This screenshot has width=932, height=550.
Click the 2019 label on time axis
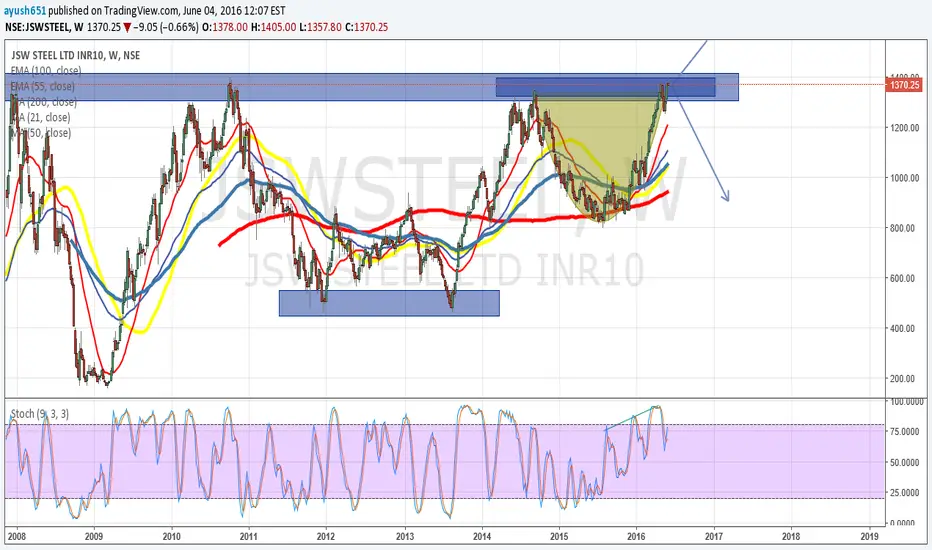click(870, 536)
